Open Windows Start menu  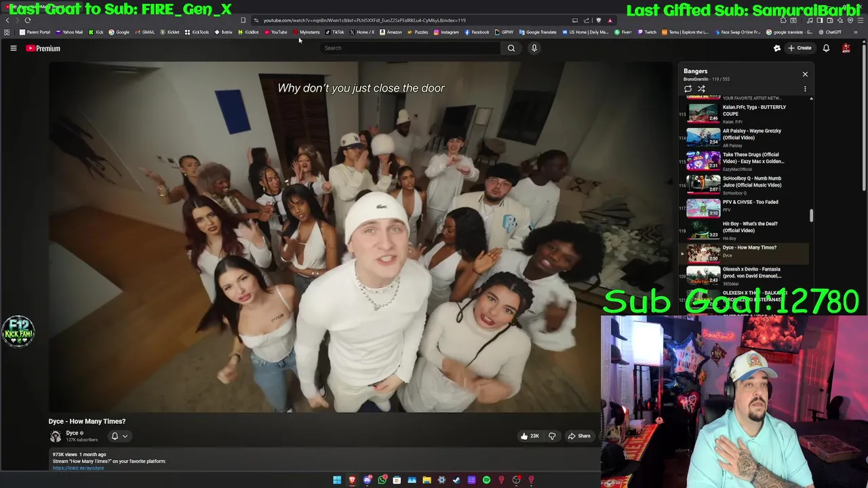click(x=337, y=481)
